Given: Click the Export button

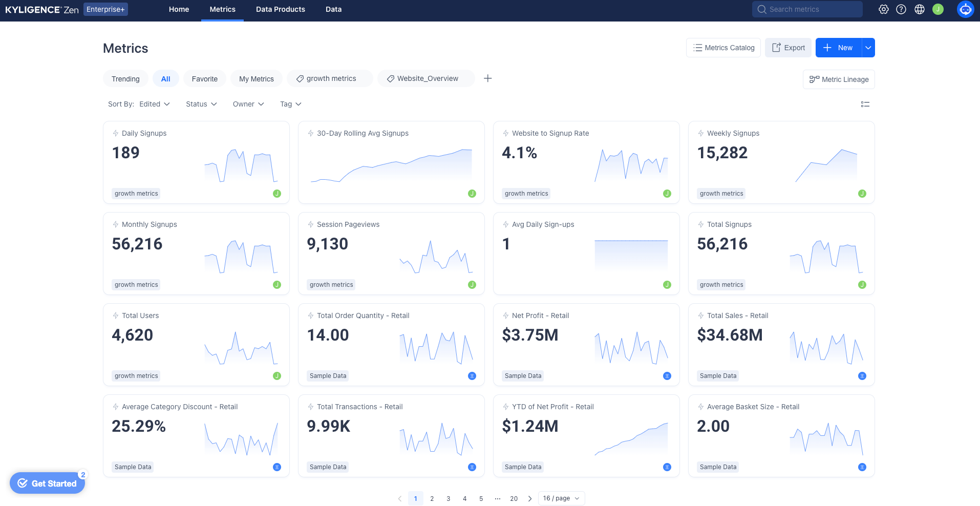Looking at the screenshot, I should (788, 48).
